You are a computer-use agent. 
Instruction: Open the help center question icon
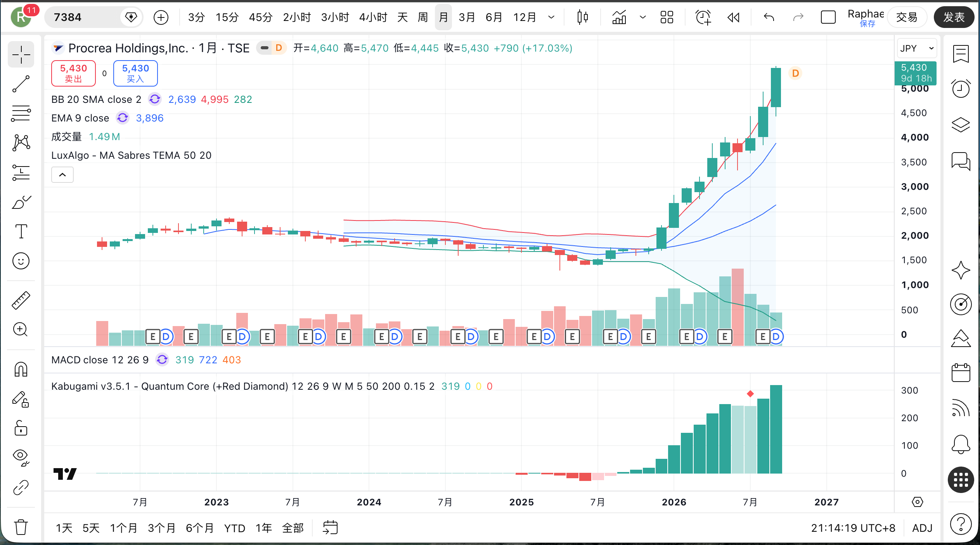pos(961,524)
